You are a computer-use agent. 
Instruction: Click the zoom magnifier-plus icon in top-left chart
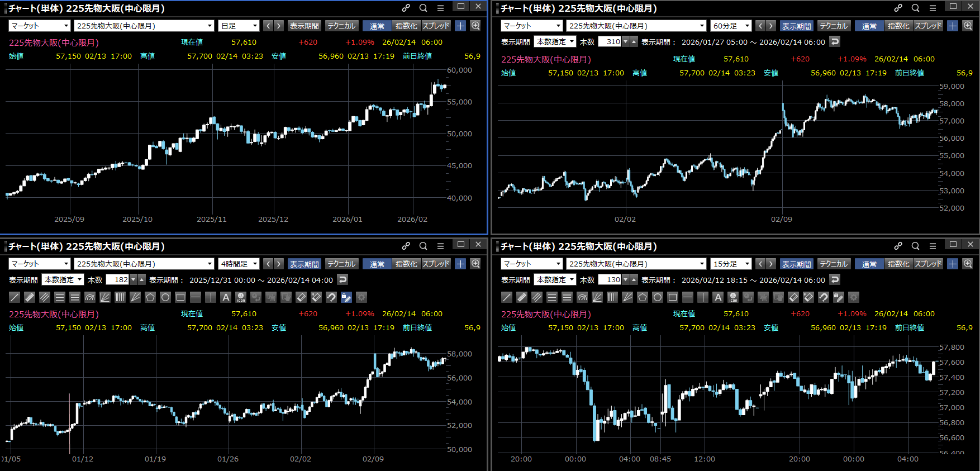475,26
